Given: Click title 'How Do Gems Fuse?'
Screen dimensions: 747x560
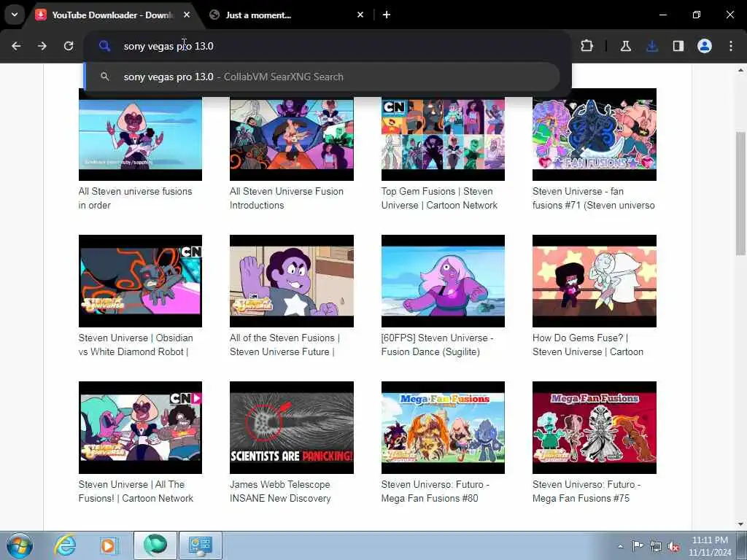Looking at the screenshot, I should tap(588, 345).
